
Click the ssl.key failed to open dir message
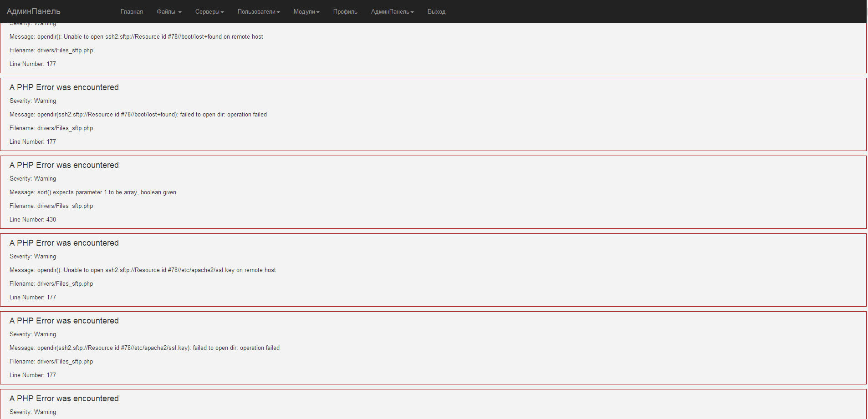tap(144, 348)
